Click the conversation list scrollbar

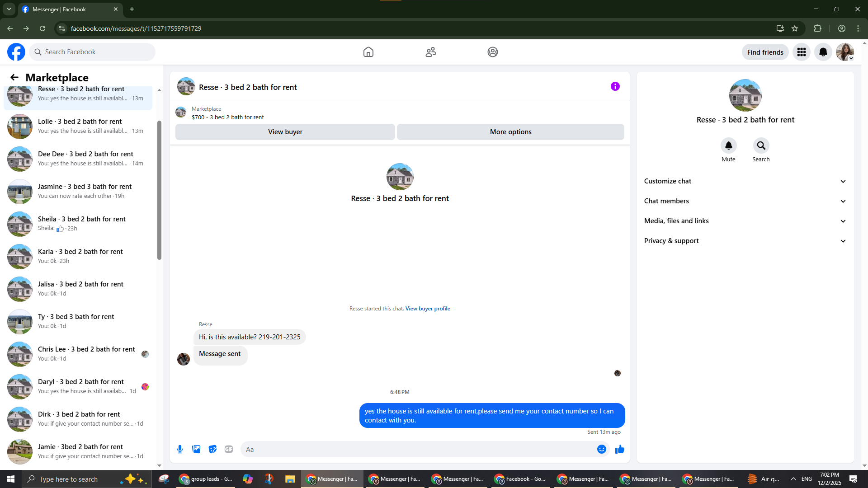coord(159,190)
